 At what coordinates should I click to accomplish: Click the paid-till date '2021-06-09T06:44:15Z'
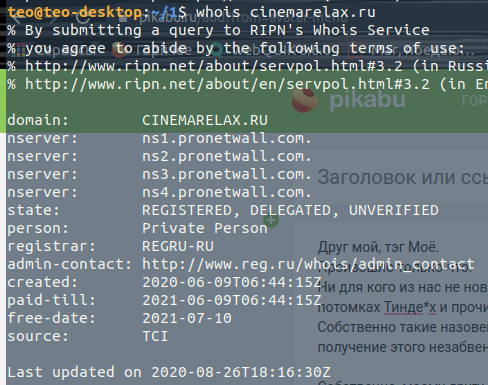click(x=232, y=300)
